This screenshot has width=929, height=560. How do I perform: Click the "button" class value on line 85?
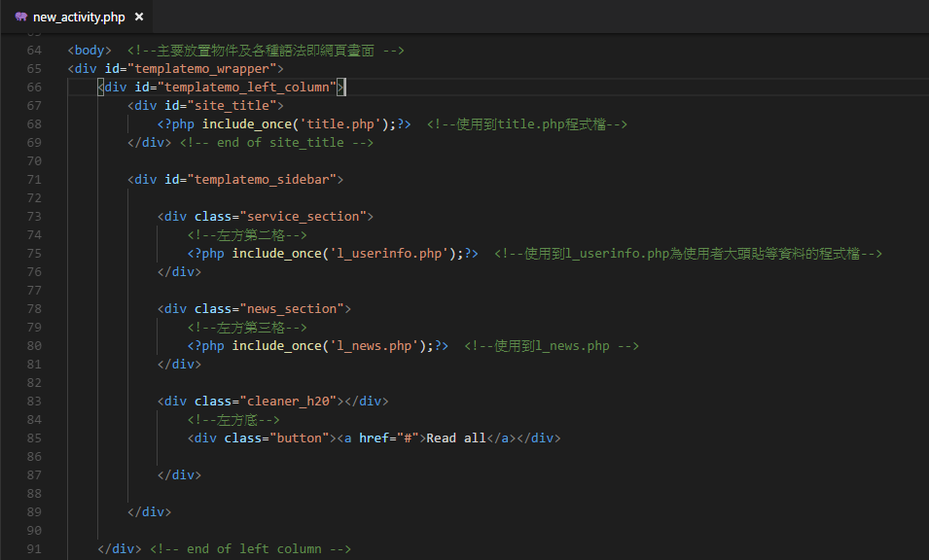[300, 438]
